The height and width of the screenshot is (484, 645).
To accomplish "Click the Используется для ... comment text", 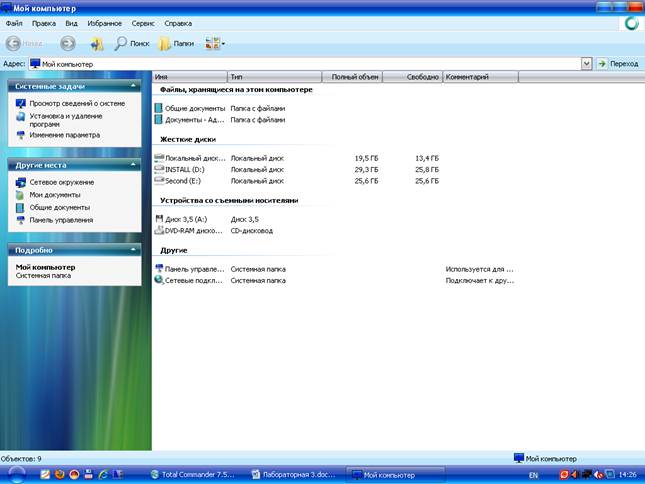I will coord(480,269).
